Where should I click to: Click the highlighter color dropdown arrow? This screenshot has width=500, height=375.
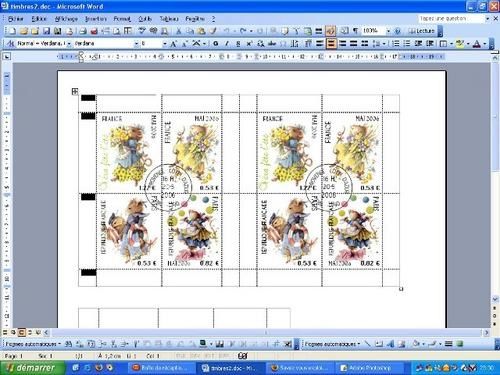468,44
